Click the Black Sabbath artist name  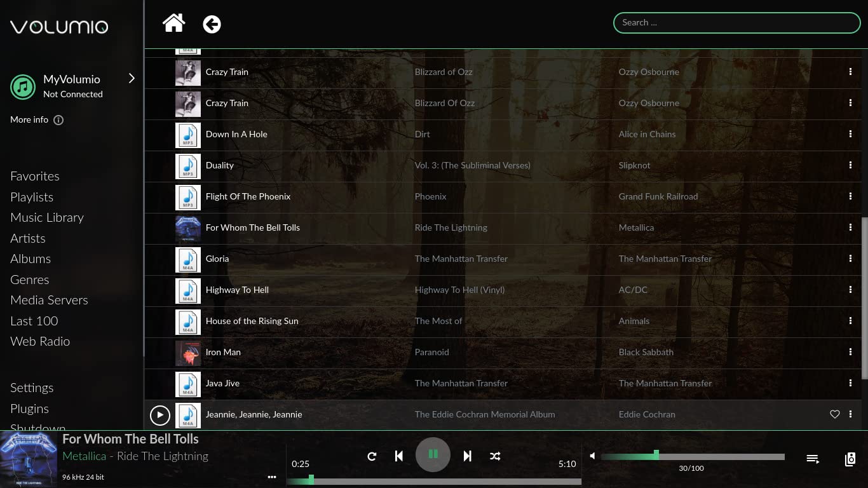click(x=646, y=352)
